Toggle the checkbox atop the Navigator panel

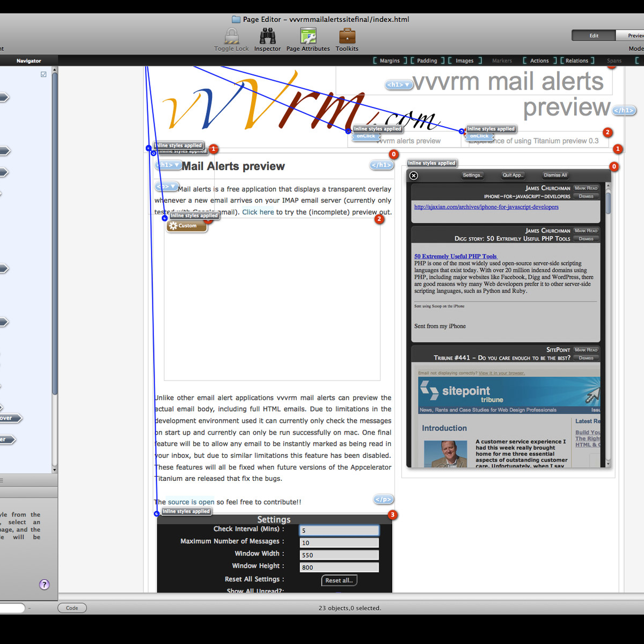pos(43,74)
